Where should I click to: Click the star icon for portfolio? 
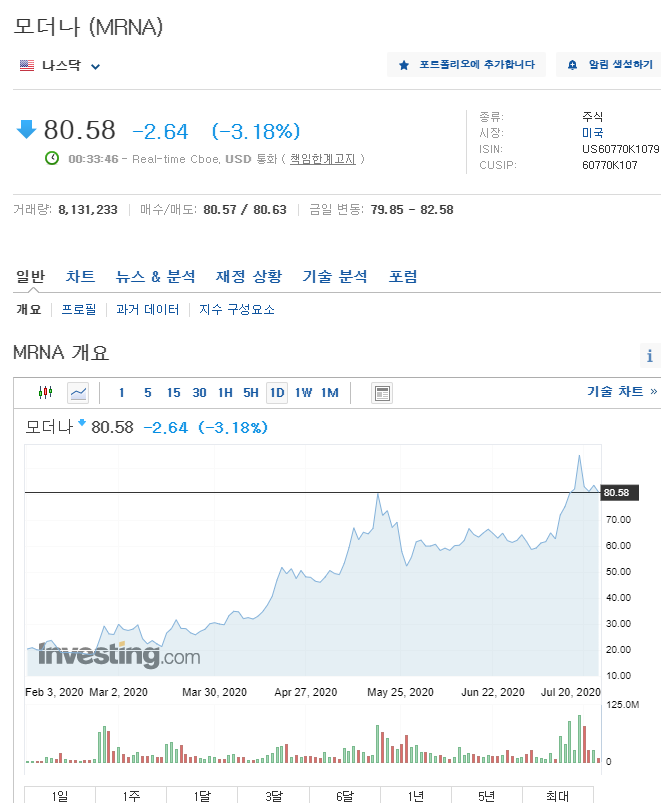coord(404,65)
